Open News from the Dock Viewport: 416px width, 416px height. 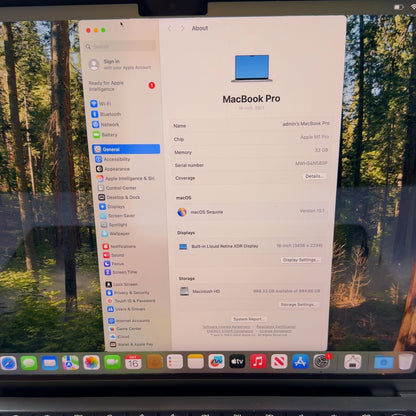(279, 361)
